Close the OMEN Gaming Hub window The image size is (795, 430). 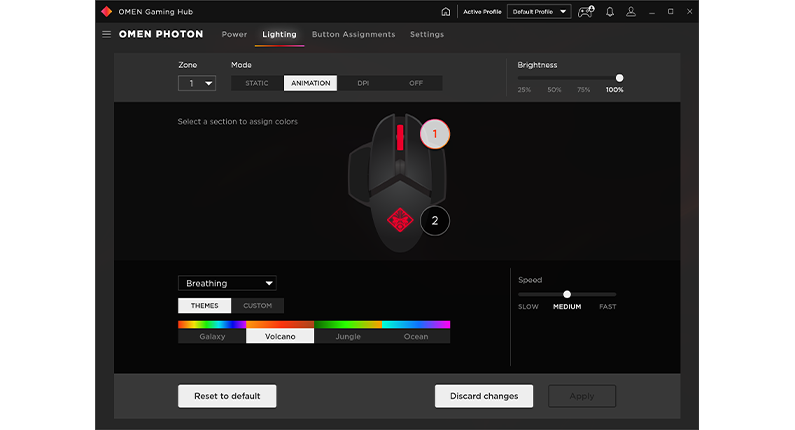coord(690,12)
